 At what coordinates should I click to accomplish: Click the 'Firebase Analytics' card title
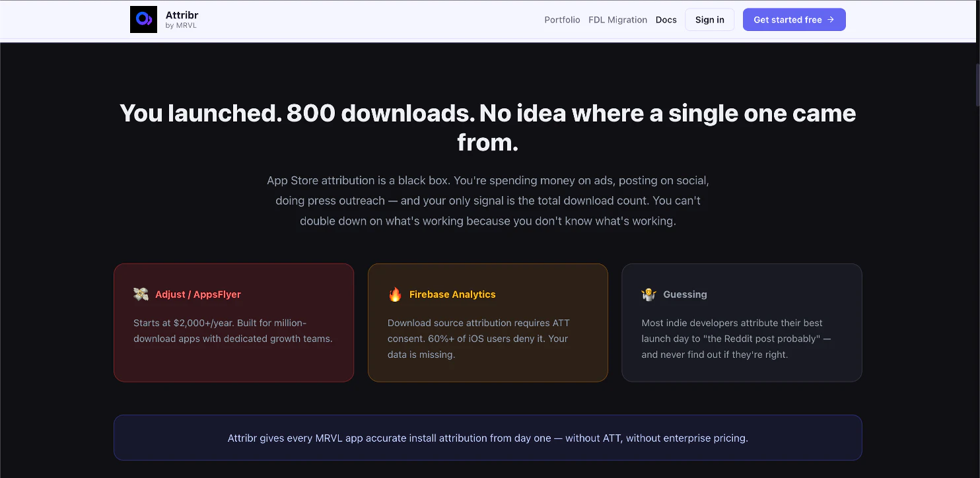click(x=452, y=294)
